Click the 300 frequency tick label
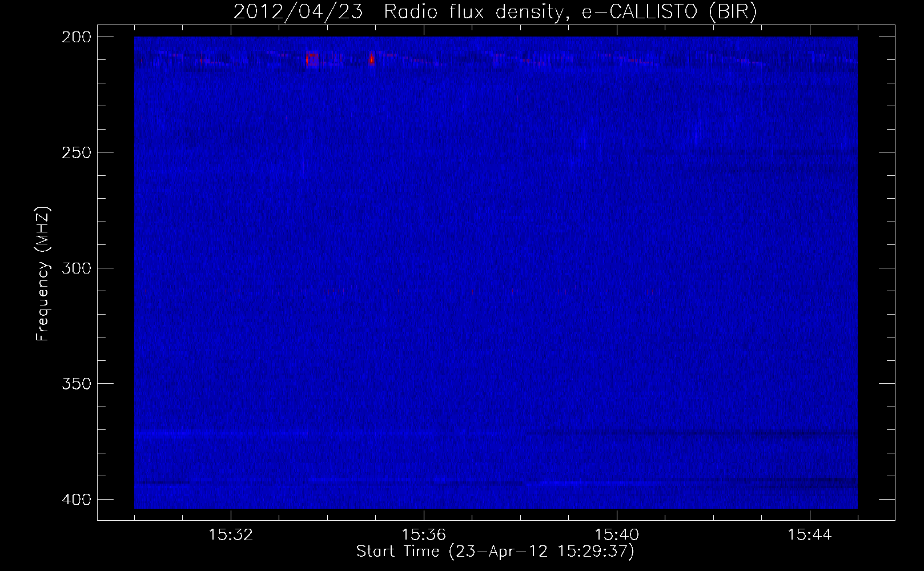This screenshot has height=571, width=924. pos(76,268)
